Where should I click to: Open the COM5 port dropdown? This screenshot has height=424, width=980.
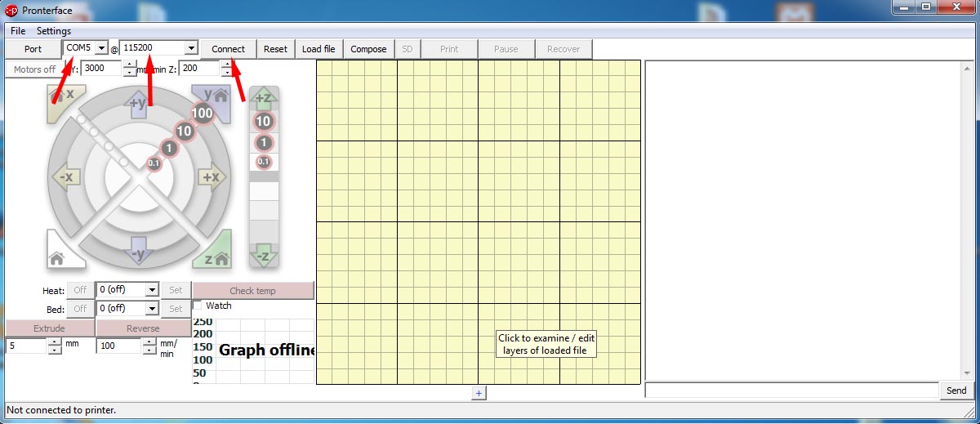click(x=101, y=48)
